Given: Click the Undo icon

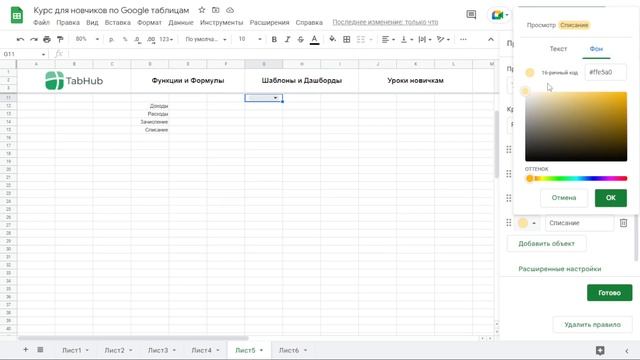Looking at the screenshot, I should point(20,39).
